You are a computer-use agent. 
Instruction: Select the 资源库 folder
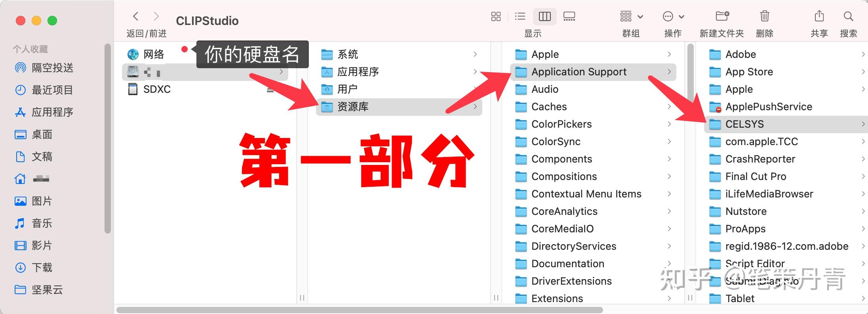[x=399, y=107]
